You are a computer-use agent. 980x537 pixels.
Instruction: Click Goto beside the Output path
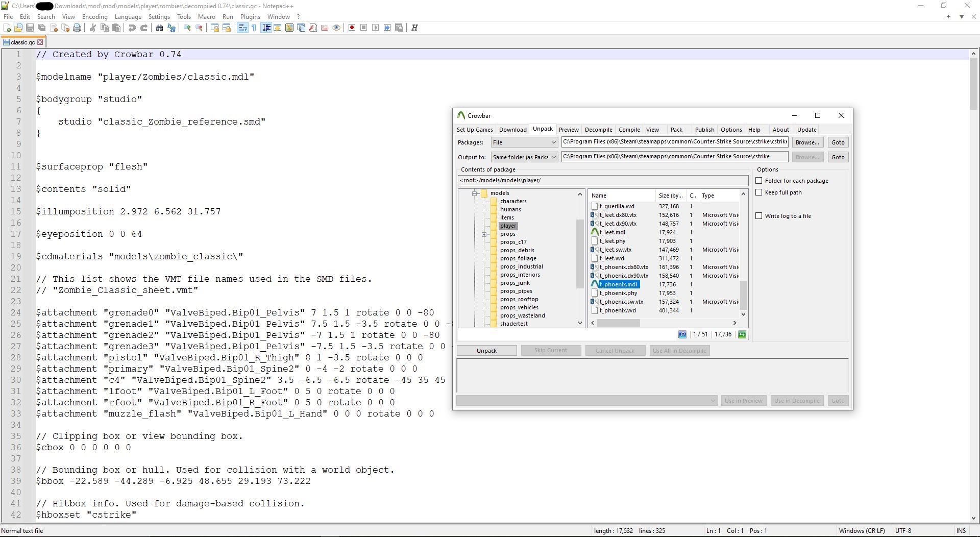(838, 157)
